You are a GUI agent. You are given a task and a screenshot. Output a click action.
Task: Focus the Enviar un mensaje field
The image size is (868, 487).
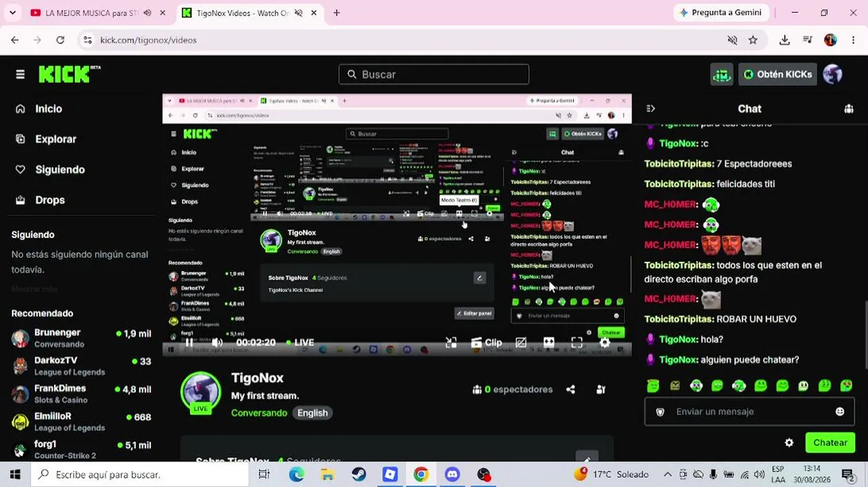(x=749, y=412)
